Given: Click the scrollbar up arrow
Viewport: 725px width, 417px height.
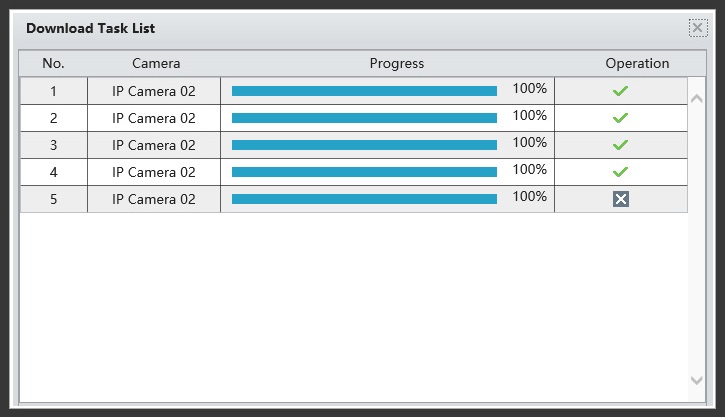Looking at the screenshot, I should (696, 98).
